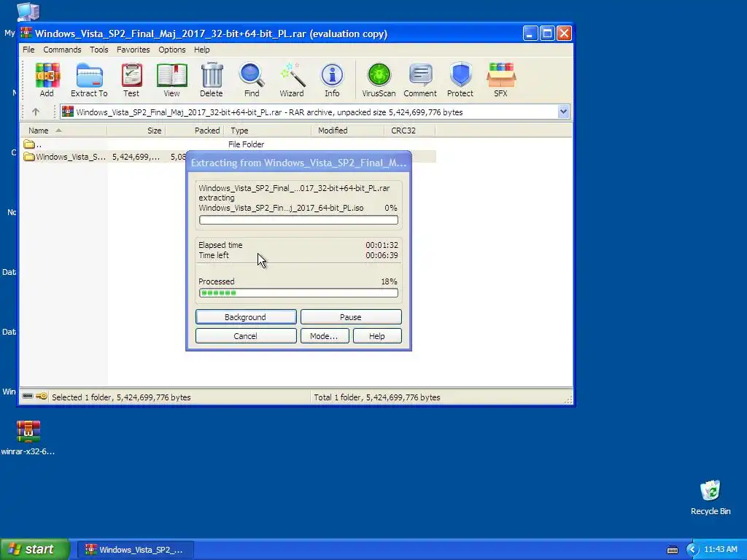The height and width of the screenshot is (560, 747).
Task: Open the File menu
Action: (28, 50)
